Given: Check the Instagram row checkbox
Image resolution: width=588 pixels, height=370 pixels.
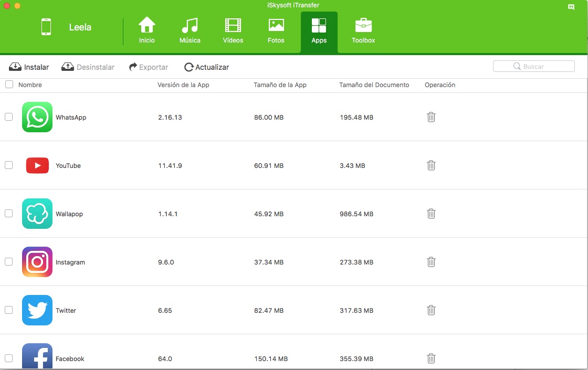Looking at the screenshot, I should tap(8, 262).
